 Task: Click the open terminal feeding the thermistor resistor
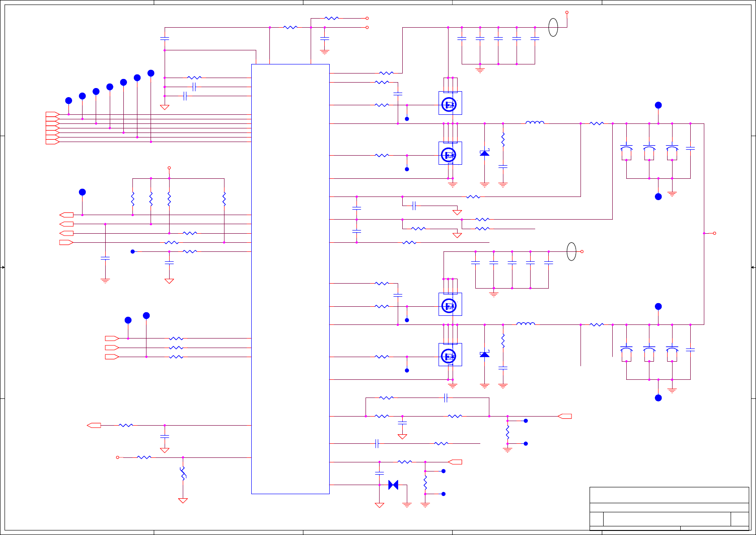click(117, 457)
